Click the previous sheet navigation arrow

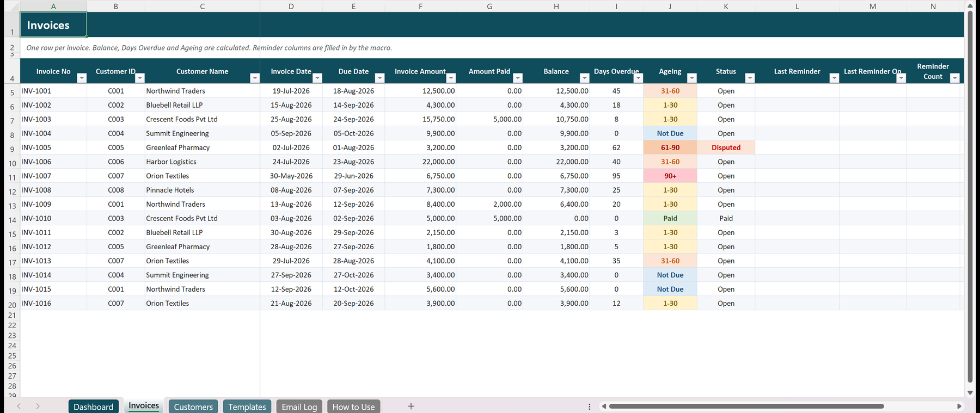(x=19, y=406)
